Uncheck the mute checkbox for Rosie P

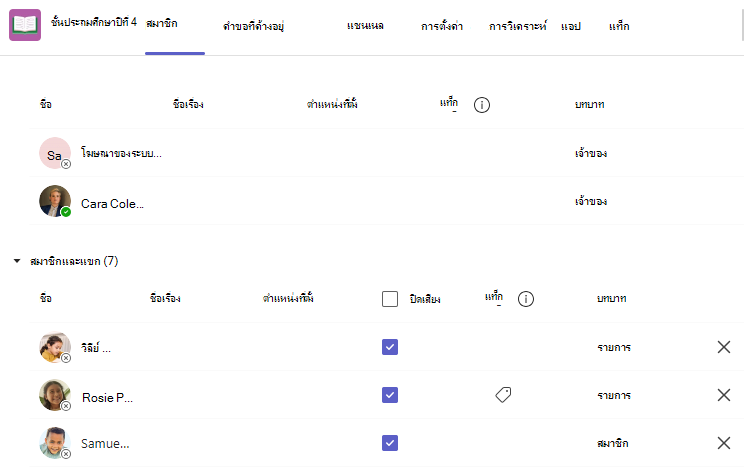coord(390,395)
